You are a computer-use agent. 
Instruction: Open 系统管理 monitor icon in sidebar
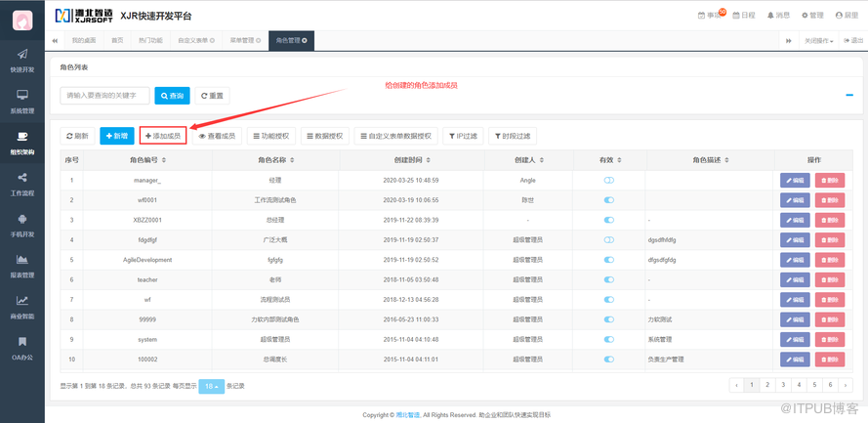[21, 100]
